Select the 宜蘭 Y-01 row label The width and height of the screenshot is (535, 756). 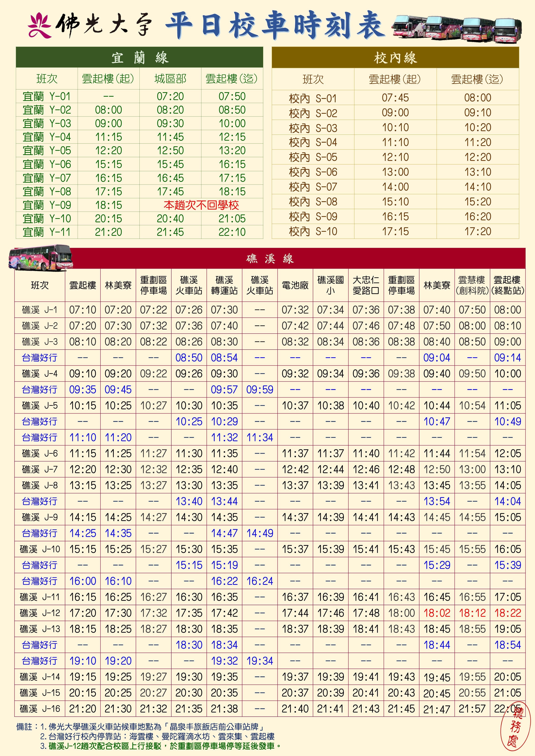coord(47,96)
